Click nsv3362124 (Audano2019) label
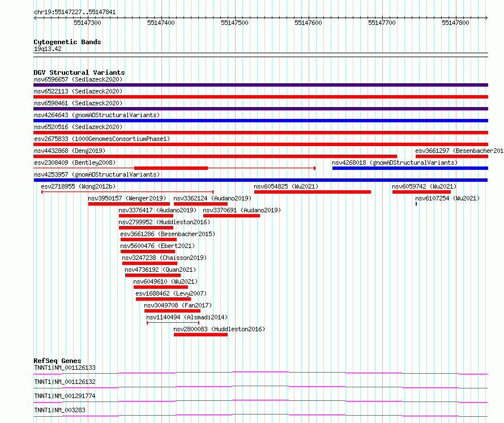Screen dimensions: 504x423 pyautogui.click(x=212, y=198)
